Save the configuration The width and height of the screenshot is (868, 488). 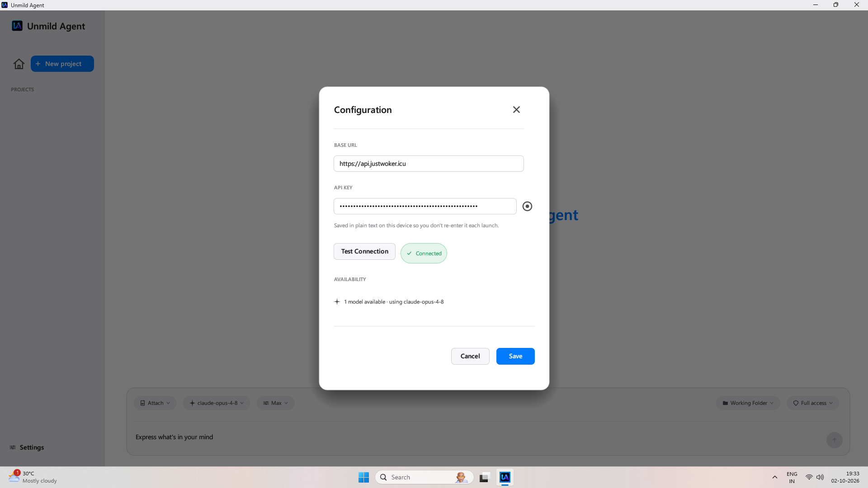515,357
